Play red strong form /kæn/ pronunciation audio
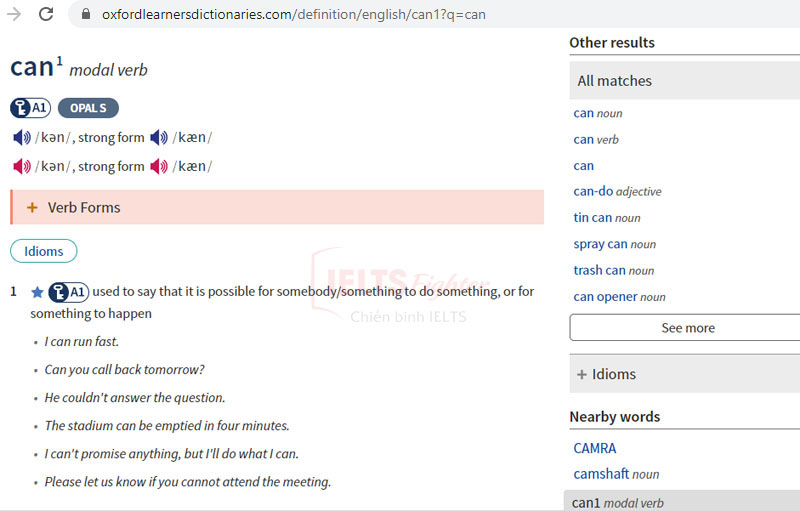Screen dimensions: 800x511 pos(158,166)
